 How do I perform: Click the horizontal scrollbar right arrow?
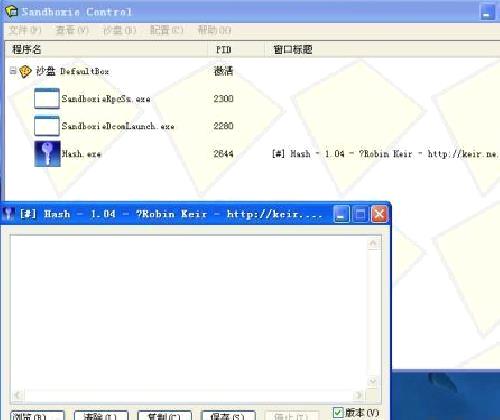point(359,395)
